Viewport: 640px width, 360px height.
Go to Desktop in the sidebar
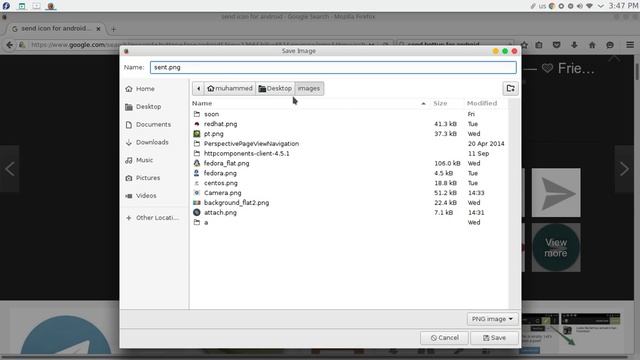pos(143,107)
